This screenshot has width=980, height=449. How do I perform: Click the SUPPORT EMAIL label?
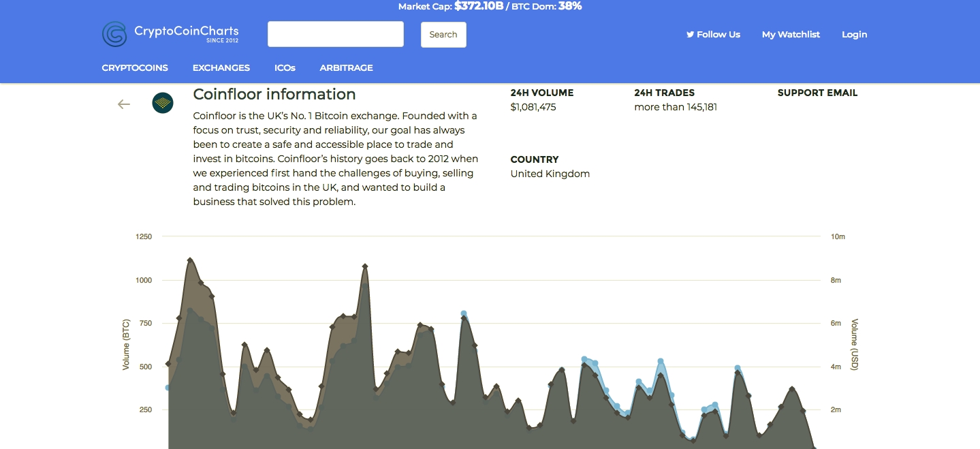pos(817,93)
